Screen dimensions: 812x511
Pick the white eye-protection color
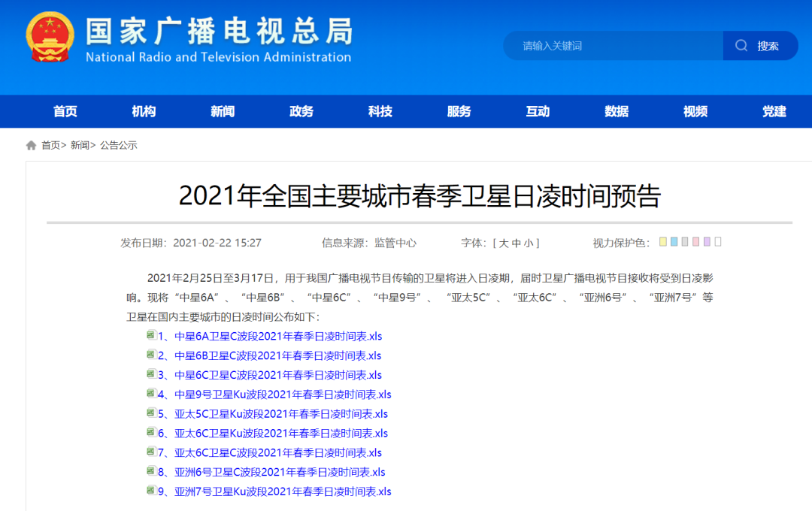tap(718, 242)
